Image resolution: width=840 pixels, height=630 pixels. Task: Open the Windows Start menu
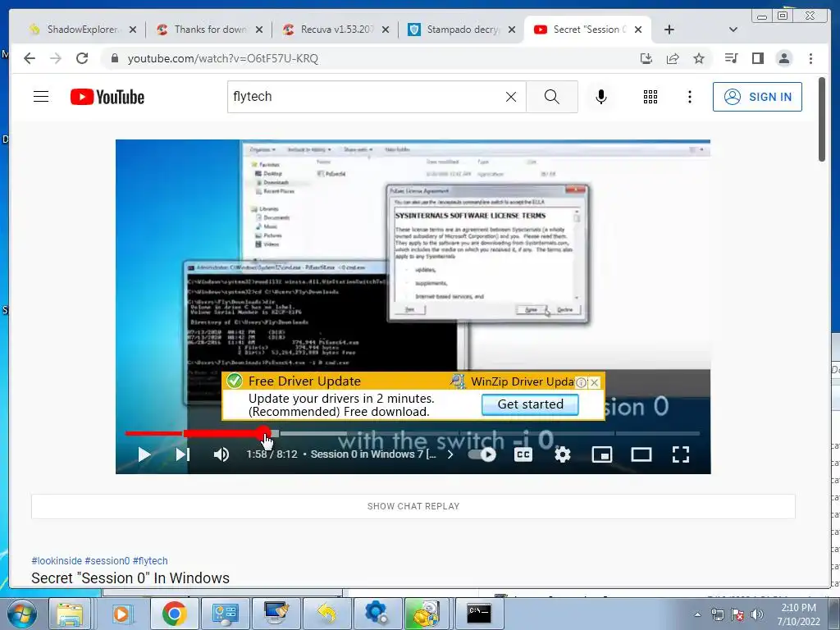coord(21,614)
